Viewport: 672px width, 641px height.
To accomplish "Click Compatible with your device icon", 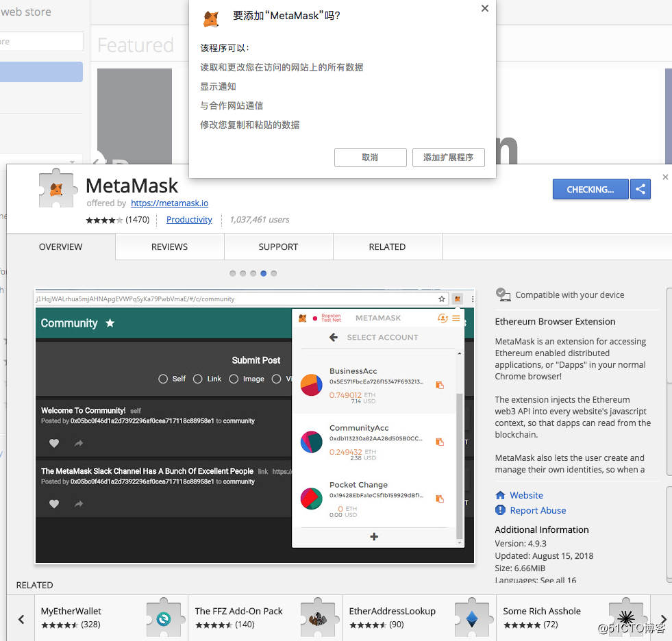I will point(503,294).
